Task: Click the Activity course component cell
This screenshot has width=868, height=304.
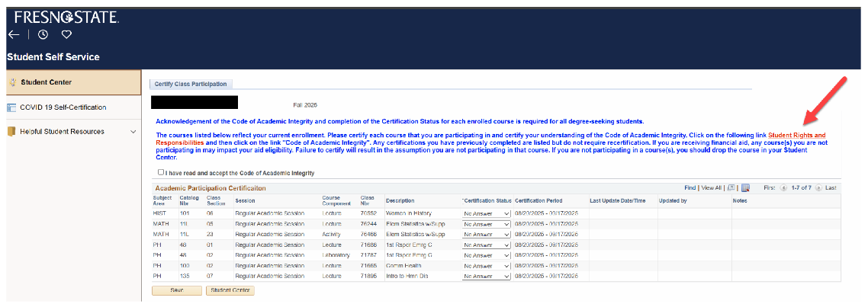Action: point(331,235)
